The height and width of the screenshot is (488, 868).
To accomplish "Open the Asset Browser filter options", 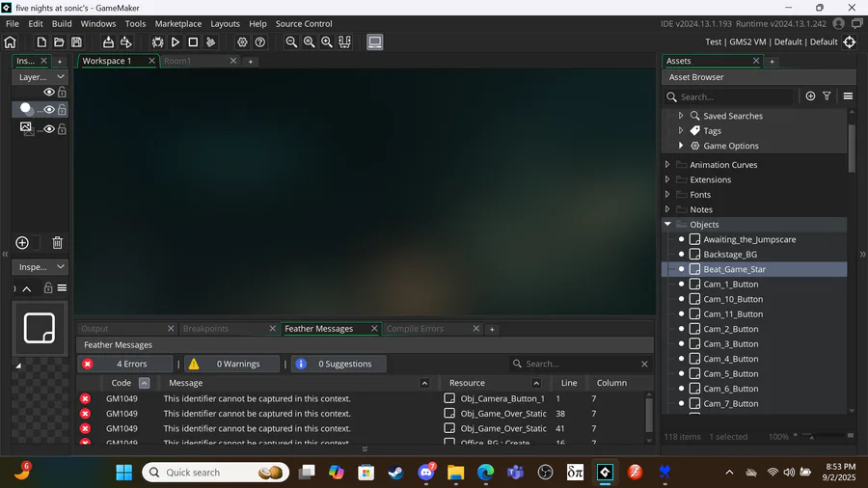I will click(827, 96).
